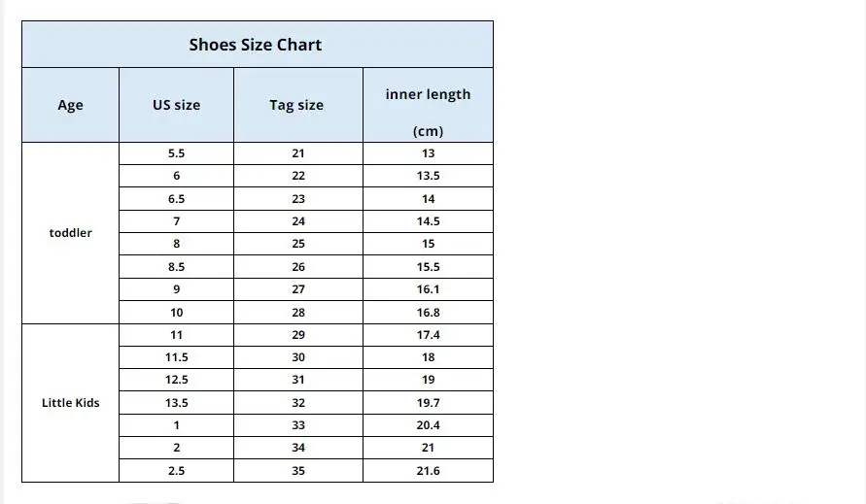
Task: Select the toddler age group cell
Action: [70, 233]
